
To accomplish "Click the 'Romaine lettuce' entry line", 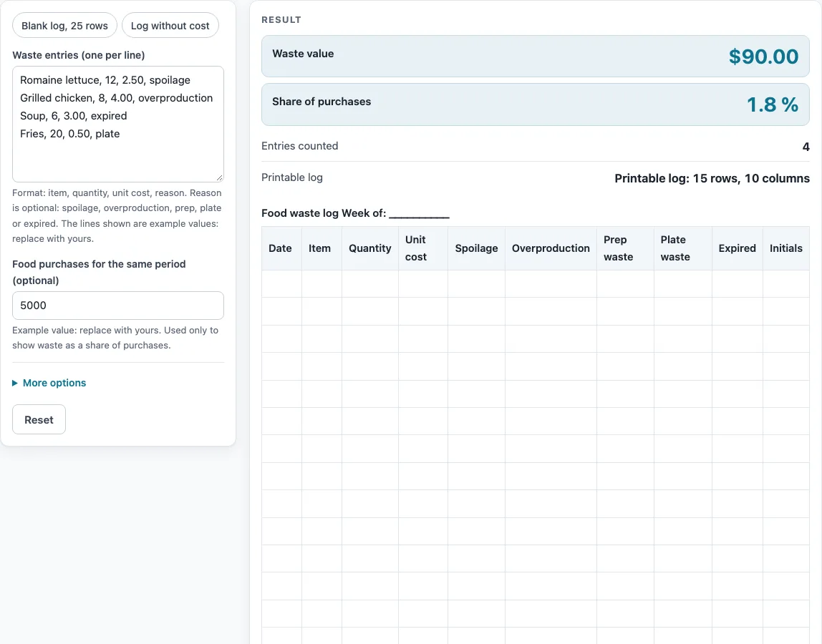I will (105, 80).
